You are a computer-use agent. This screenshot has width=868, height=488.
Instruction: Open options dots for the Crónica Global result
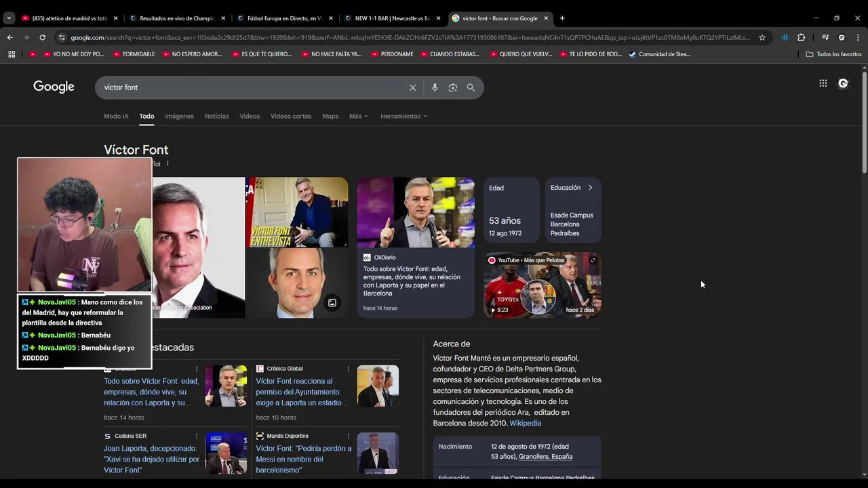tap(349, 369)
